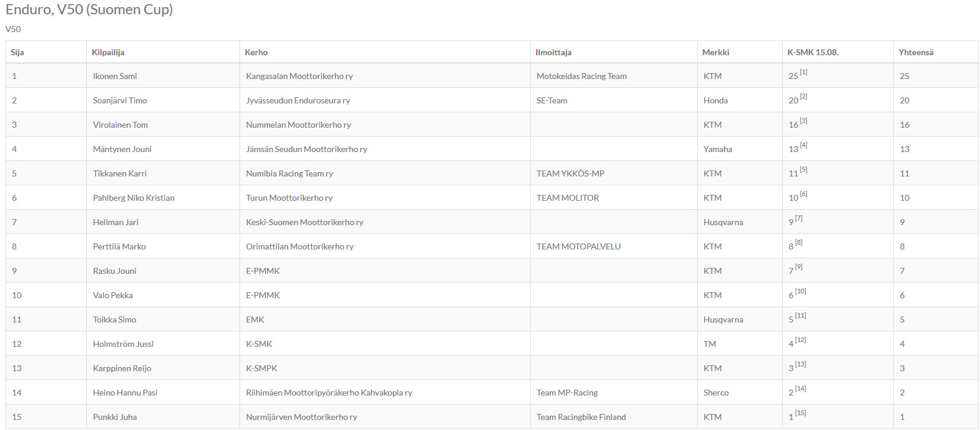Click club 'K-SMK' in Holmström's row
Screen dimensions: 980x430
(x=259, y=344)
